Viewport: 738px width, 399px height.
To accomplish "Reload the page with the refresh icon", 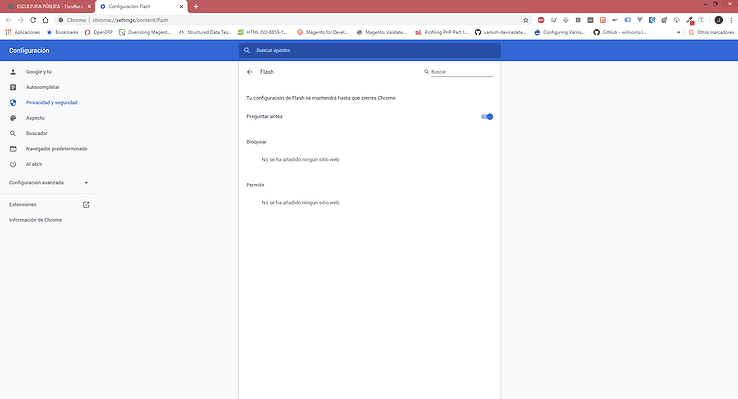I will (33, 20).
